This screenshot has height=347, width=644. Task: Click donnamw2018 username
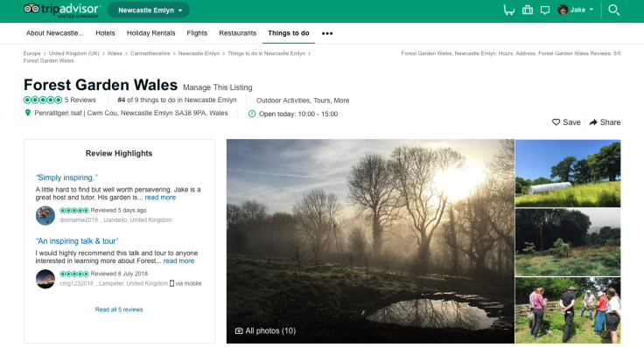[x=79, y=220]
